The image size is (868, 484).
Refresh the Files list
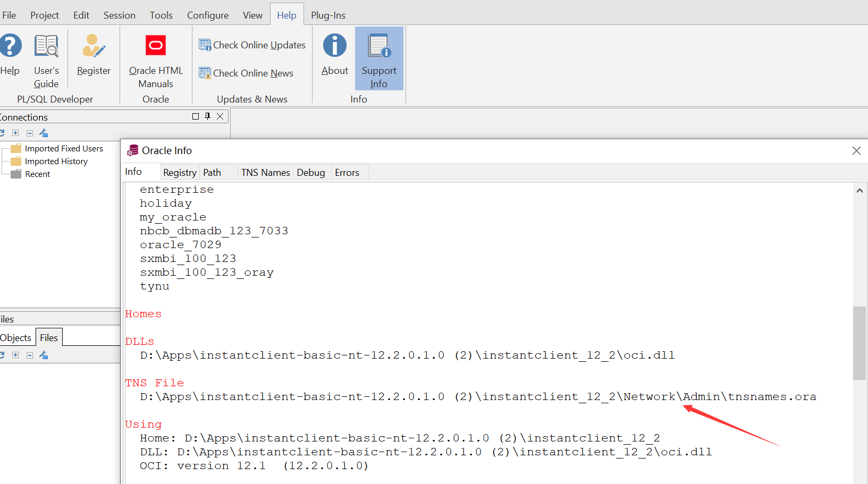(3, 355)
